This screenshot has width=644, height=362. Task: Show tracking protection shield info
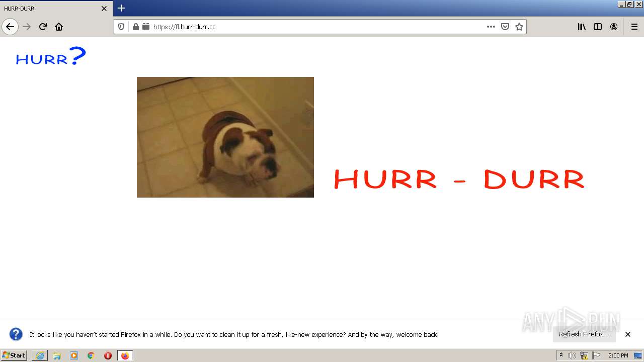[x=121, y=27]
